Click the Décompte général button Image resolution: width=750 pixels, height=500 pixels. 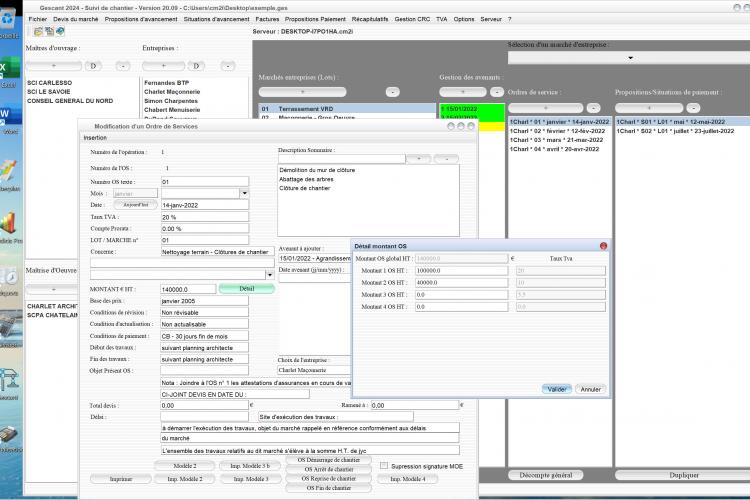point(546,475)
